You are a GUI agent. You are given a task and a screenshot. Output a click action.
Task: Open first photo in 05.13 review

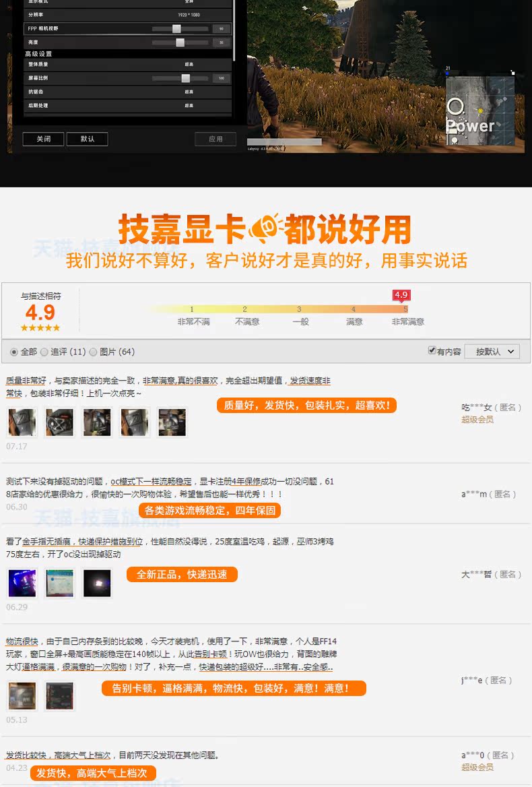(22, 695)
